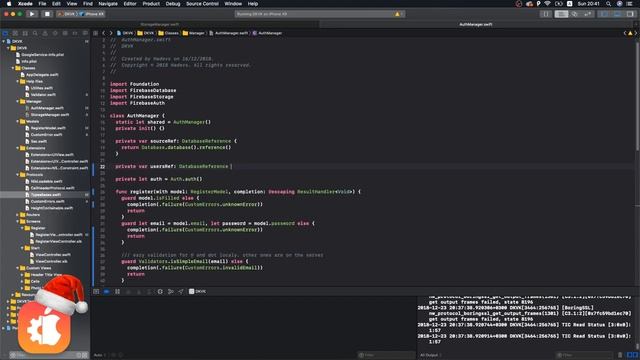The width and height of the screenshot is (640, 360).
Task: Open related items grid icon in jump bar
Action: (96, 33)
